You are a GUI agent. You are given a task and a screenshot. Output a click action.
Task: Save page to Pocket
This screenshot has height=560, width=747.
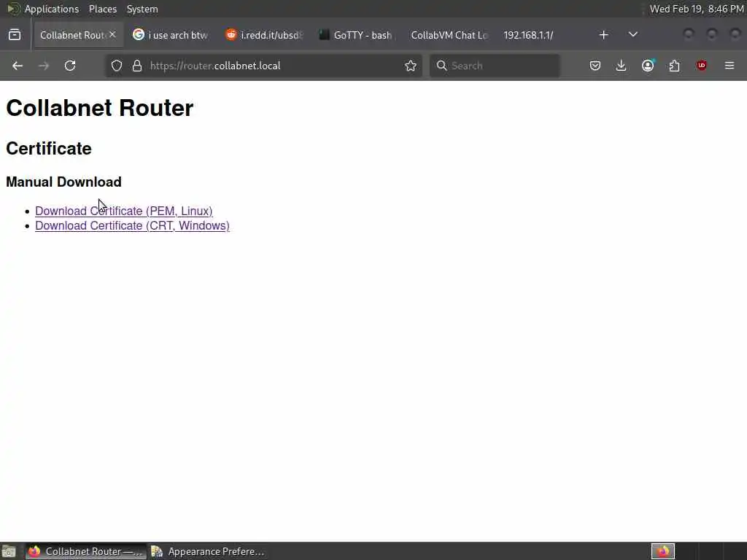tap(595, 66)
